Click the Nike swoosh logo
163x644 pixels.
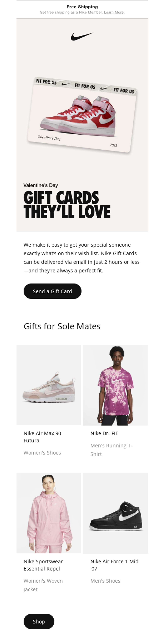tap(81, 36)
